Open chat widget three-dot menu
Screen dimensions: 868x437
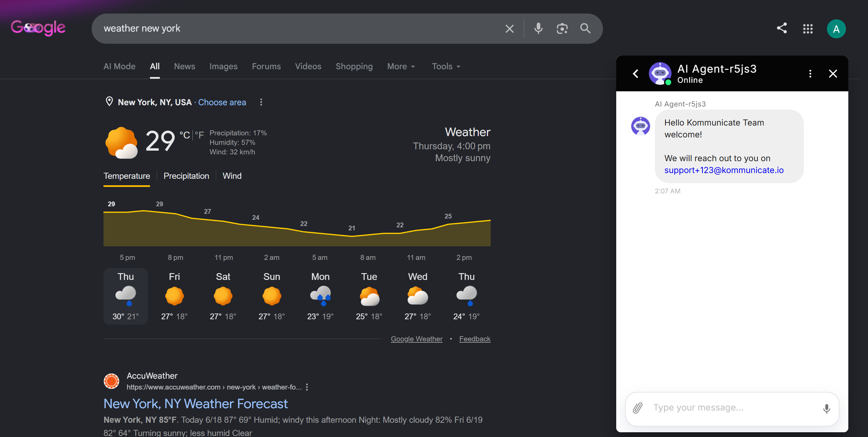tap(810, 74)
